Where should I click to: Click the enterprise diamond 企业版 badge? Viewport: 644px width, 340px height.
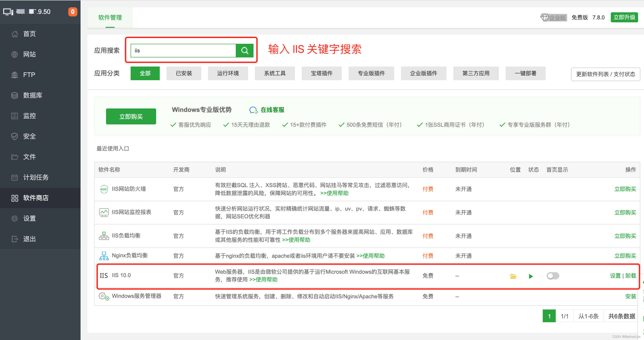[553, 17]
